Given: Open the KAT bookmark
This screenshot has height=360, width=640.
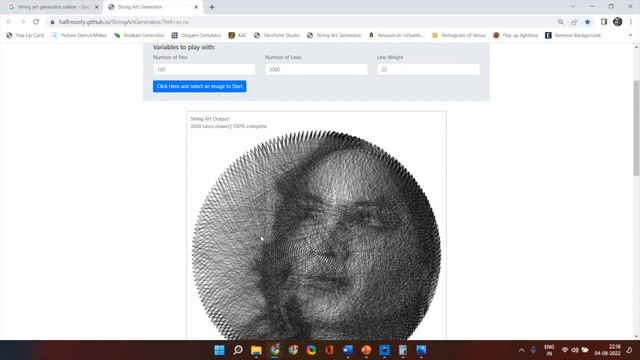Looking at the screenshot, I should (238, 36).
